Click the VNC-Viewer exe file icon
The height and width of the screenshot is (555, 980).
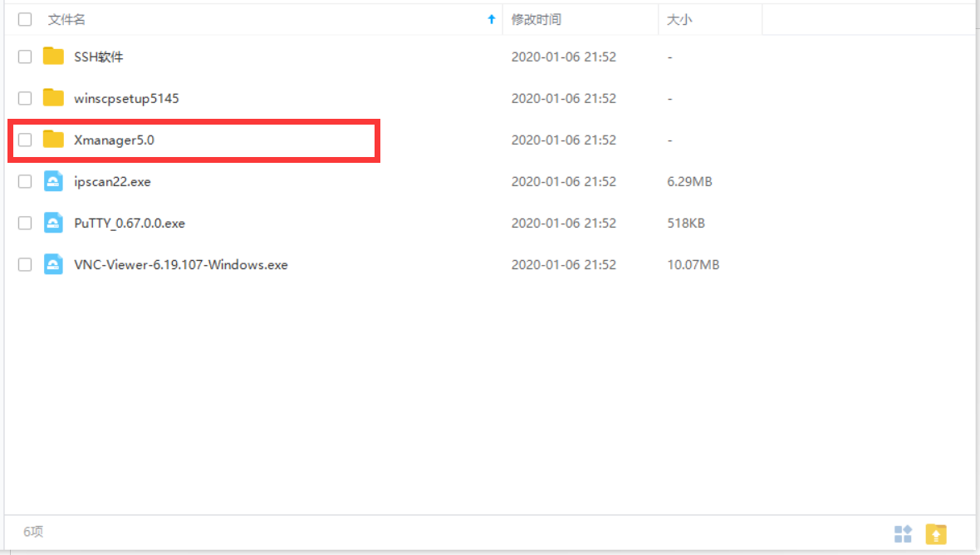point(53,264)
